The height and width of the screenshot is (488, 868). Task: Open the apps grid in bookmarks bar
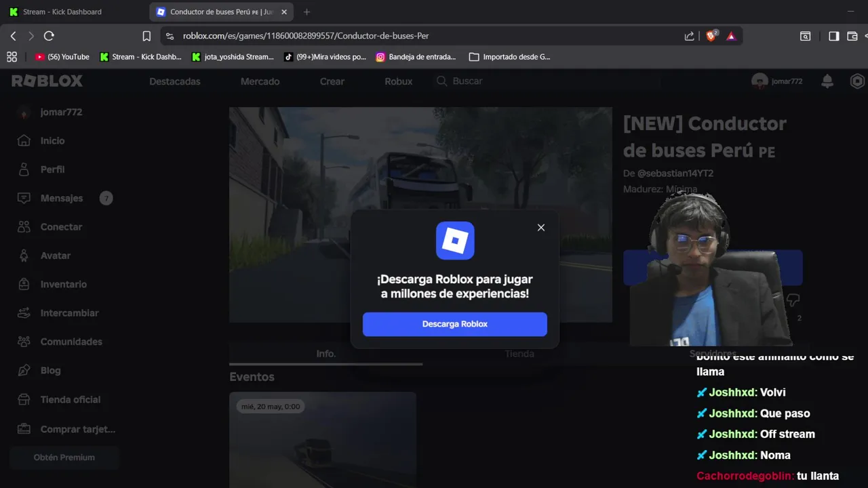(x=12, y=57)
